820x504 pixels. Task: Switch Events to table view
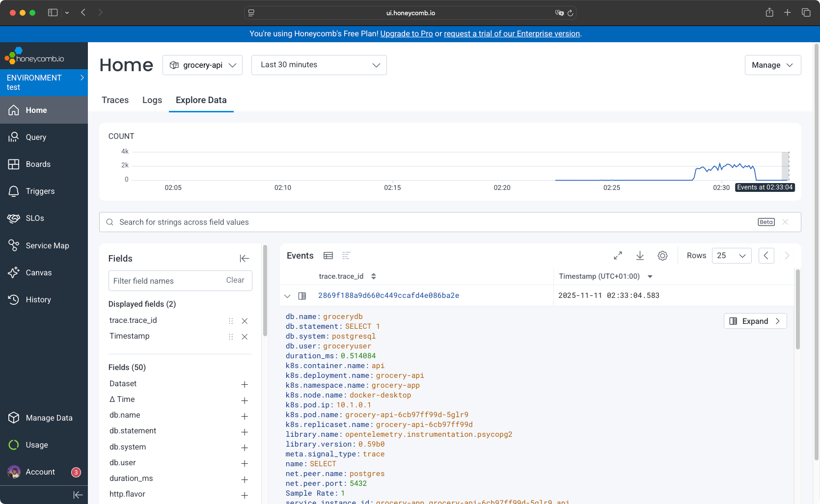pyautogui.click(x=328, y=256)
